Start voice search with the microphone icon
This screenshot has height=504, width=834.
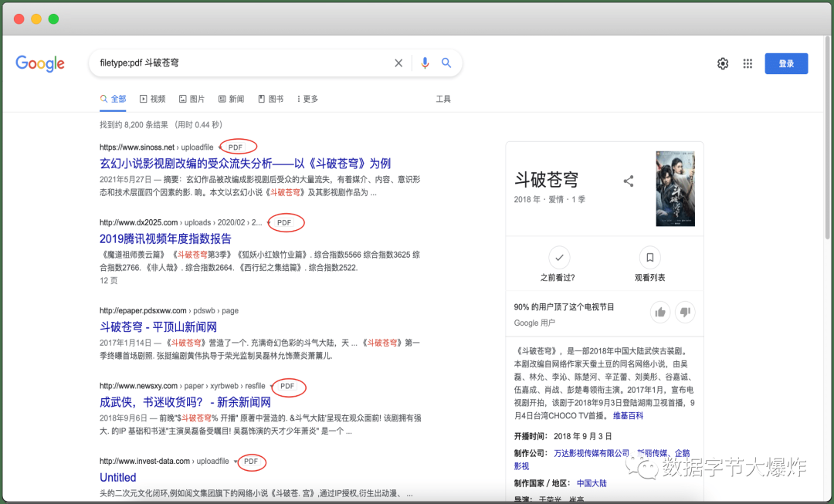coord(425,63)
